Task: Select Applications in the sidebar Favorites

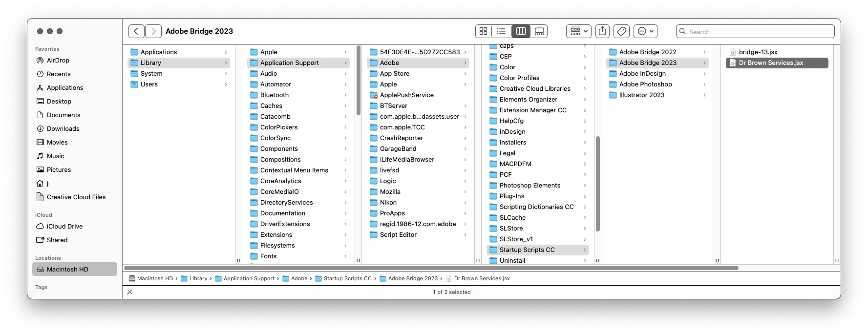Action: pos(75,88)
